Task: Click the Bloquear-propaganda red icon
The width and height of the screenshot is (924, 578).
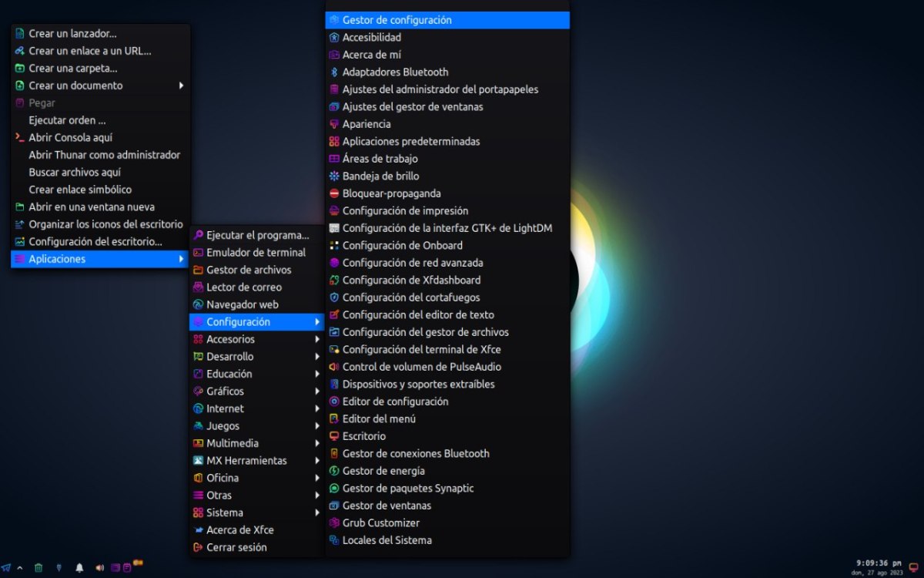Action: [334, 193]
